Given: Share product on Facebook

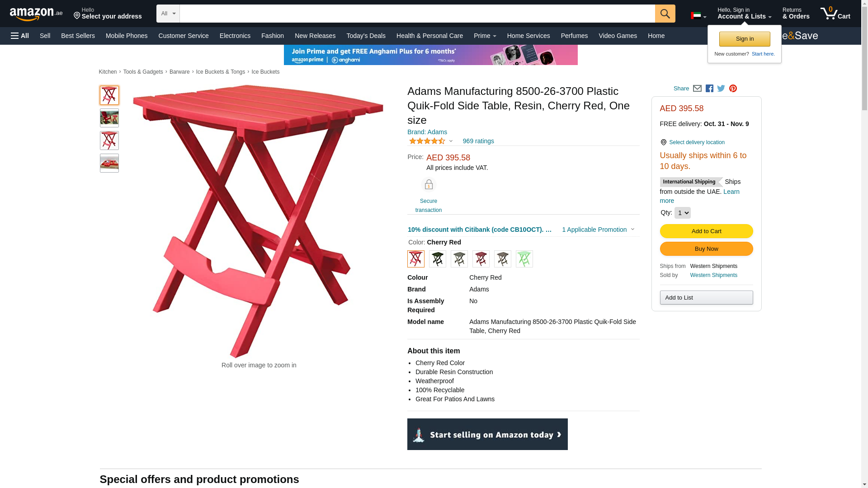Looking at the screenshot, I should (709, 89).
